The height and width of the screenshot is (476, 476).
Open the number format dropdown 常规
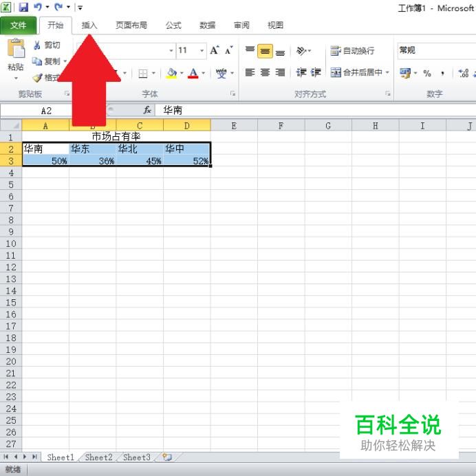(x=436, y=50)
